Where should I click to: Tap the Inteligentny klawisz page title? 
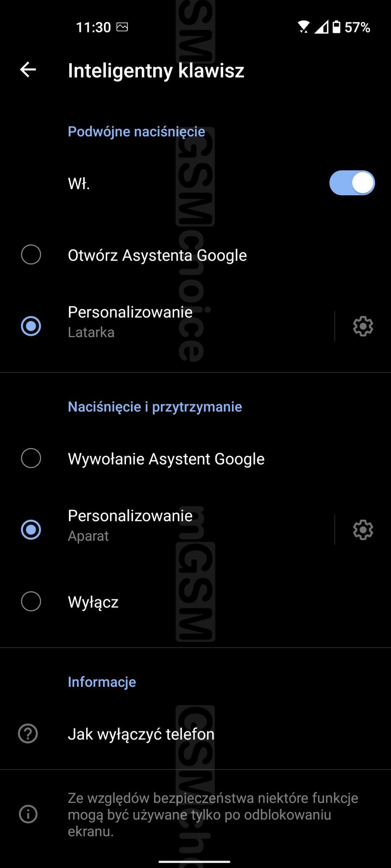click(156, 71)
